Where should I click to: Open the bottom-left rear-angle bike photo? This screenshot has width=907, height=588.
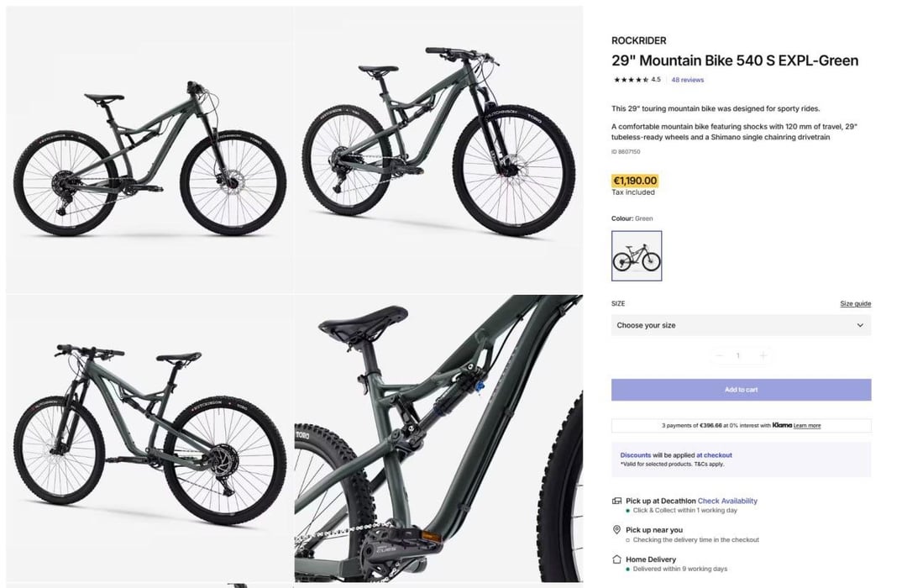pyautogui.click(x=149, y=437)
